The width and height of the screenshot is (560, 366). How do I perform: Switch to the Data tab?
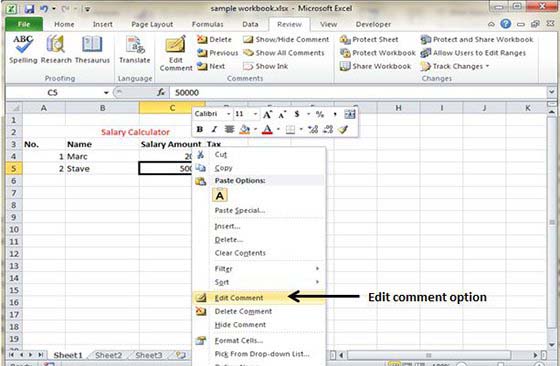tap(250, 24)
